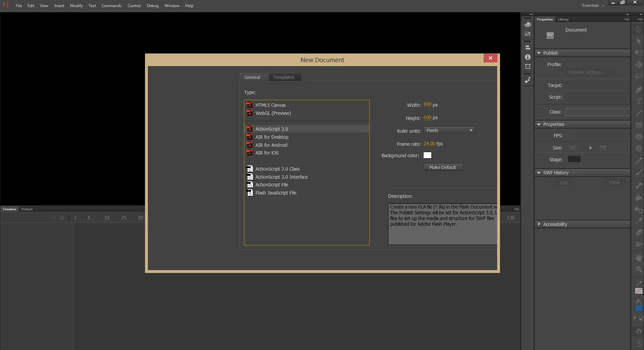Close the New Document dialog
Viewport: 644px width, 350px height.
point(490,58)
